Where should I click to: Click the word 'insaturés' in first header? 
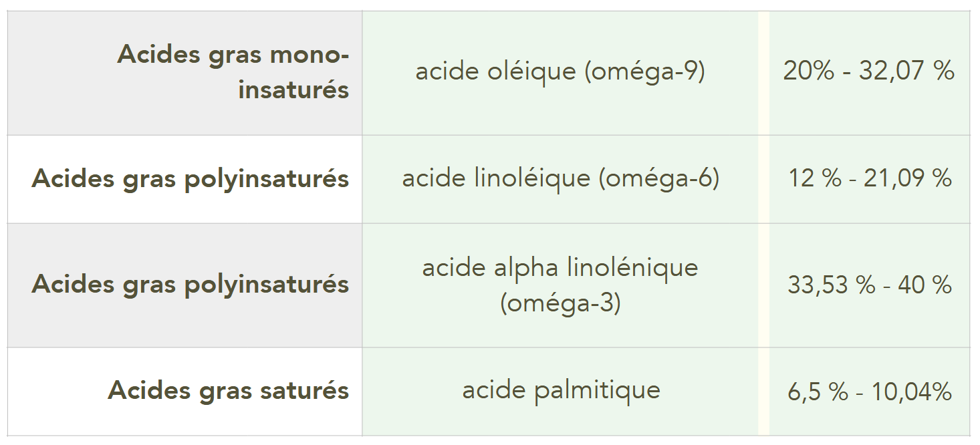click(x=293, y=90)
